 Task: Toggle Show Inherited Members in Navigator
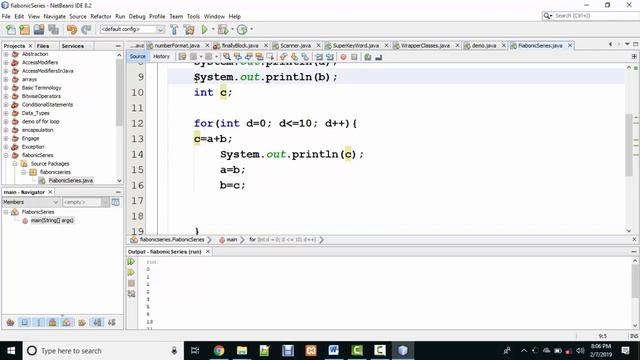(11, 322)
